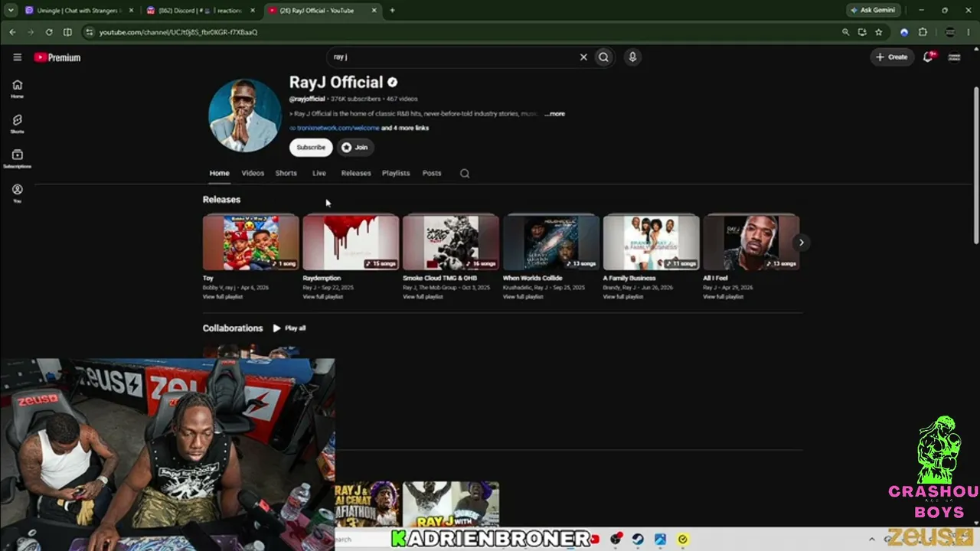Open the RayJ Official channel avatar

pos(245,116)
